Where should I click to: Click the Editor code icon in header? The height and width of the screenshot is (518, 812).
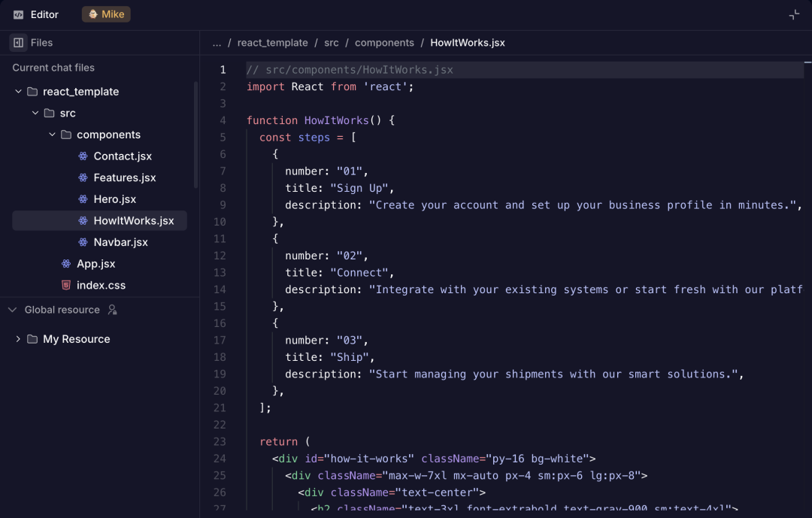coord(19,14)
